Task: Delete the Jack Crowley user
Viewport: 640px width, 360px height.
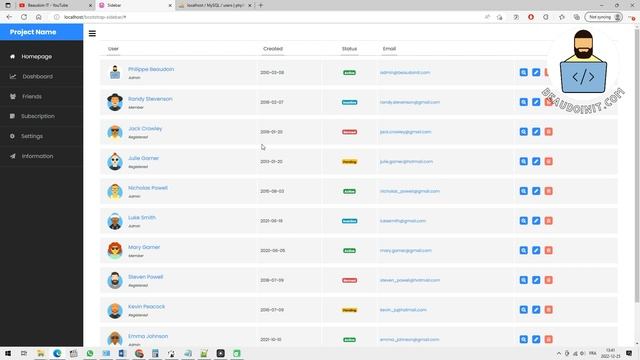Action: (x=549, y=132)
